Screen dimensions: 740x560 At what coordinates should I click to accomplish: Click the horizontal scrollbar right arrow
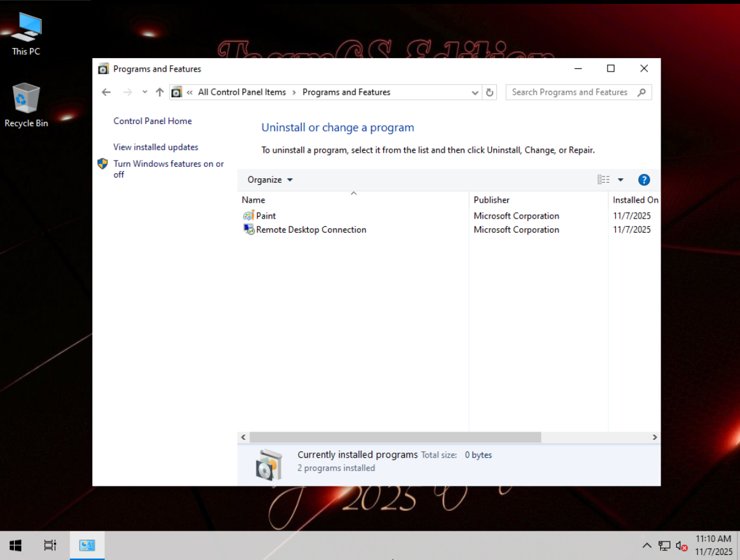tap(654, 437)
